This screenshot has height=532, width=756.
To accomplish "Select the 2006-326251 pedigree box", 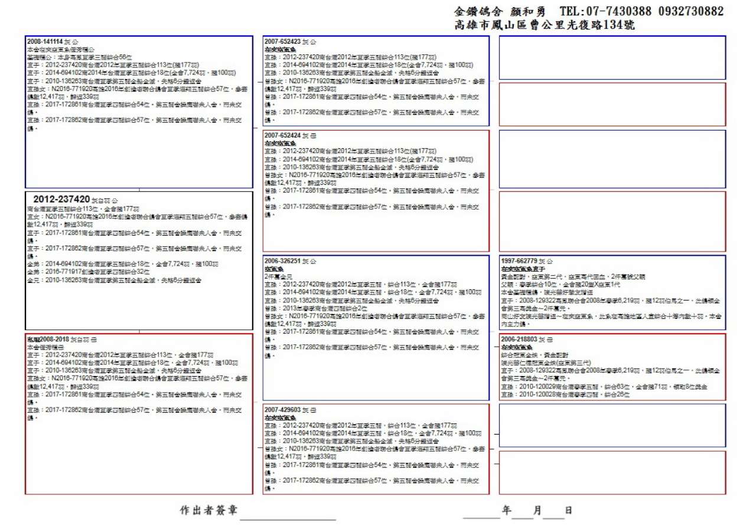I will [376, 328].
